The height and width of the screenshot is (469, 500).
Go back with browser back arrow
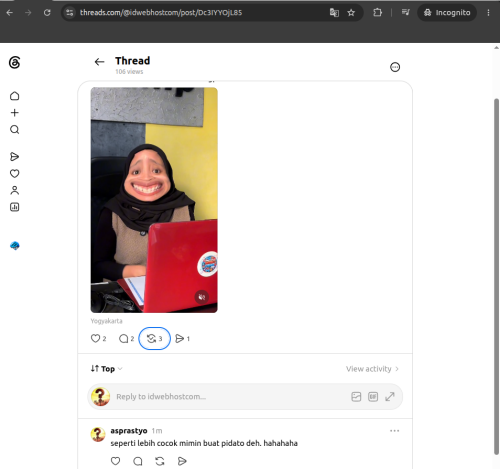tap(10, 13)
